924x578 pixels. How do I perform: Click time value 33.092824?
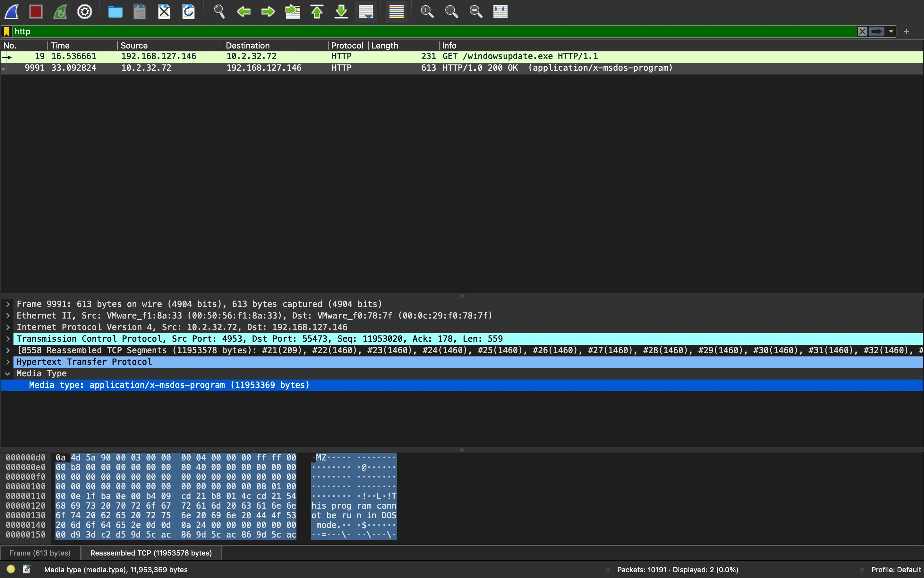coord(74,68)
